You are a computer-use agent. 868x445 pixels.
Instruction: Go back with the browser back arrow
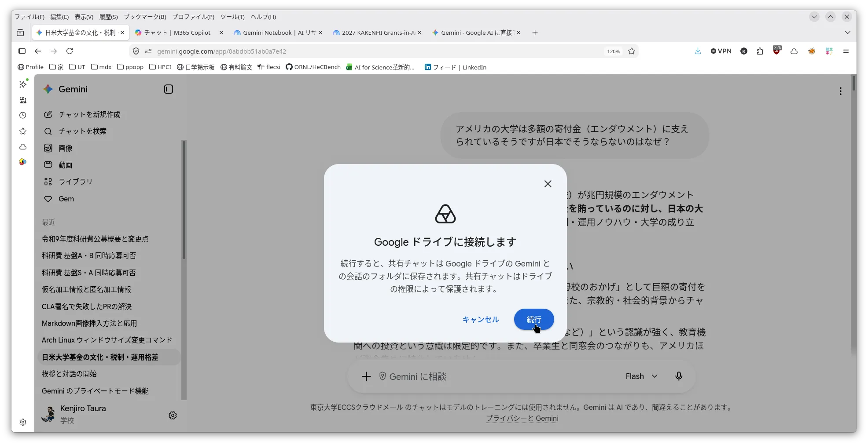[x=38, y=51]
